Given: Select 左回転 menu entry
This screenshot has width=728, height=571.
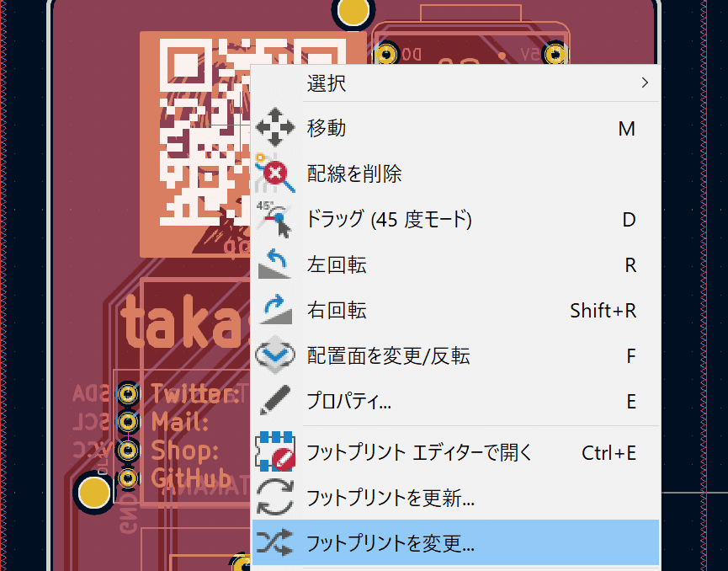Looking at the screenshot, I should pos(455,264).
